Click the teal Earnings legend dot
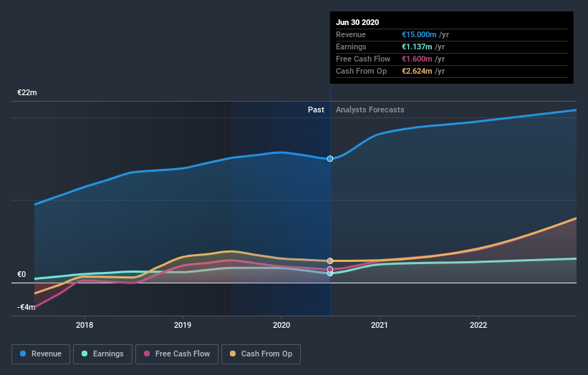This screenshot has width=588, height=375. 85,354
